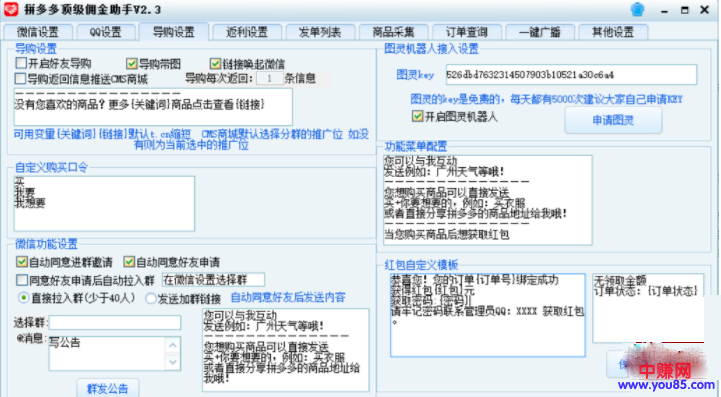721x397 pixels.
Task: Toggle the 链接唤起微信 checkbox
Action: pyautogui.click(x=215, y=63)
